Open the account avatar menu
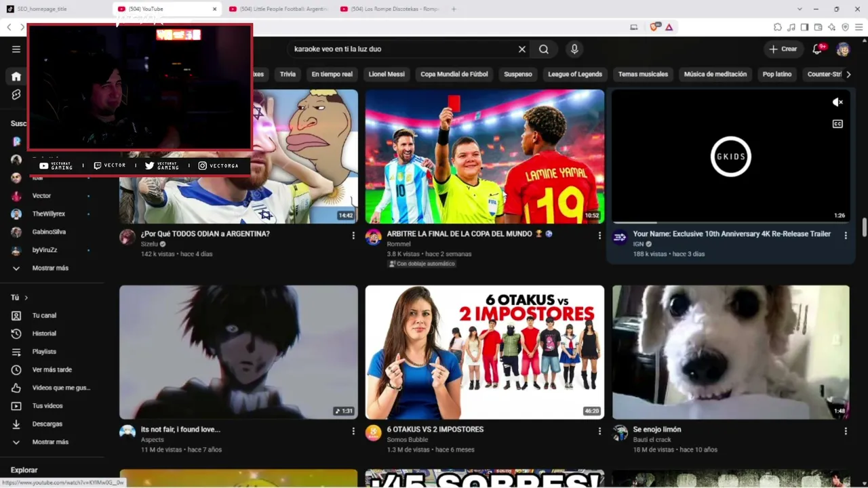The height and width of the screenshot is (488, 868). pos(843,49)
